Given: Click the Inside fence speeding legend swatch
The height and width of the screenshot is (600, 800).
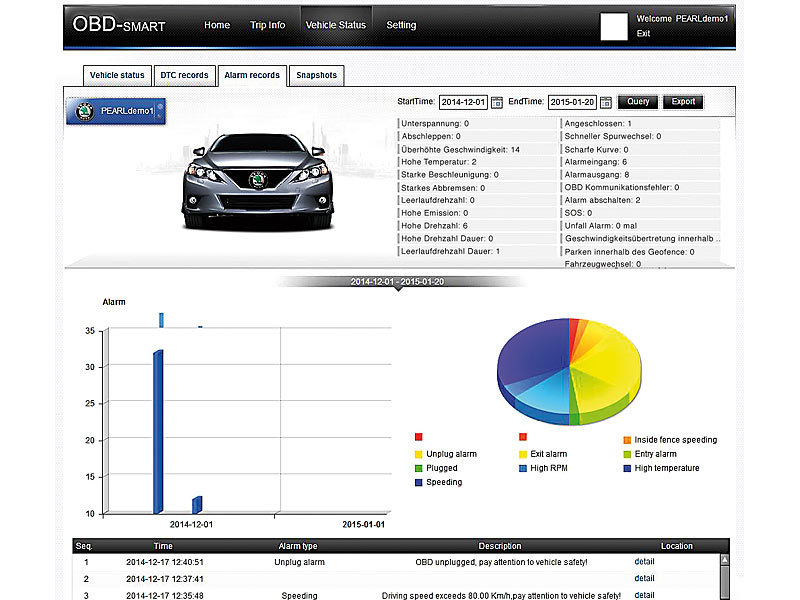Looking at the screenshot, I should click(628, 440).
